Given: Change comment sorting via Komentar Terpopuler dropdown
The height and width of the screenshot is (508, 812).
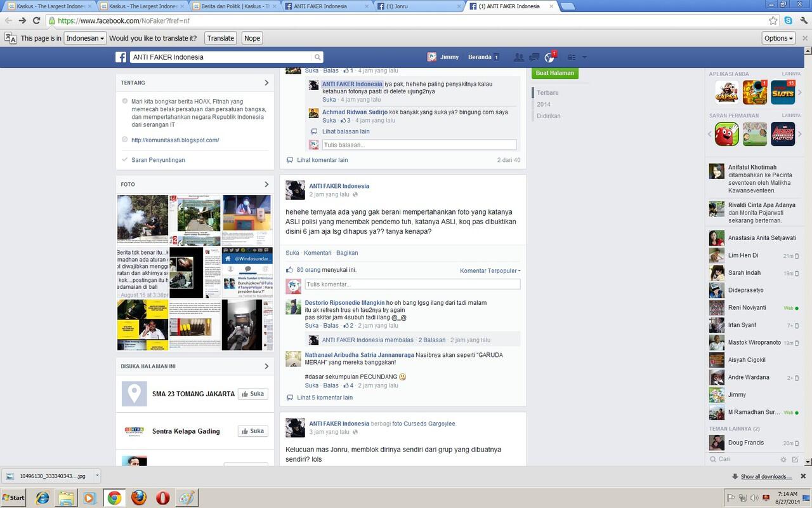Looking at the screenshot, I should click(x=488, y=271).
